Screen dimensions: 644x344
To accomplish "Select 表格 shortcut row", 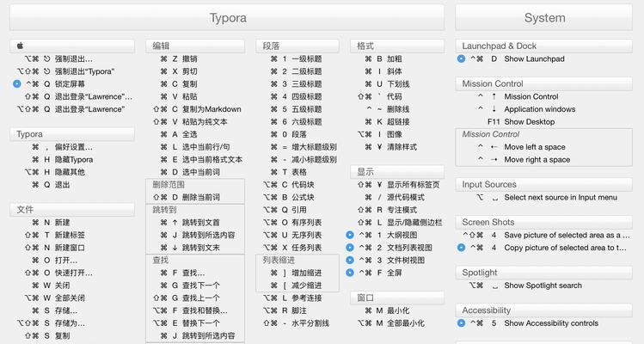I will click(x=289, y=172).
